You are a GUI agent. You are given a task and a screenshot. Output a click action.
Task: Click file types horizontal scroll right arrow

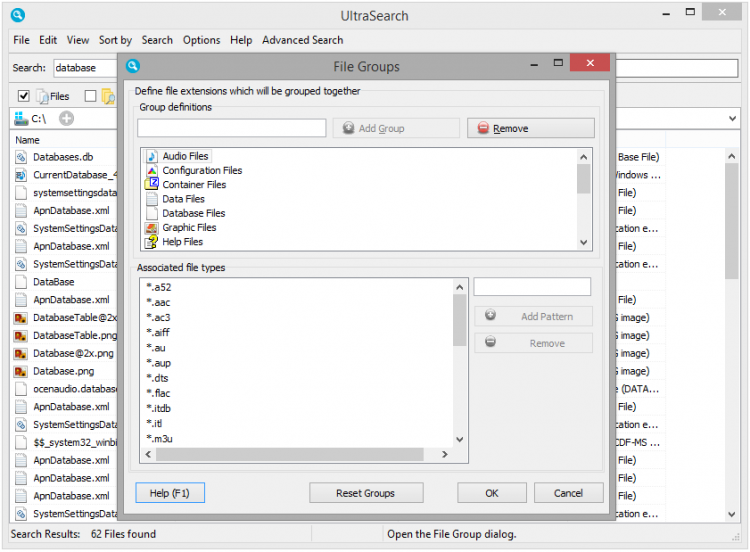445,454
